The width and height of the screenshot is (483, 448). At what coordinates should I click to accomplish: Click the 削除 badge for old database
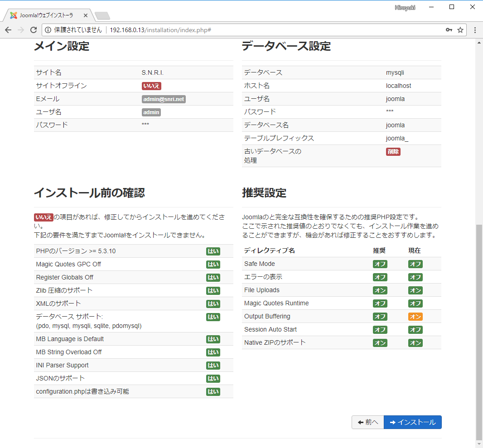pos(393,151)
